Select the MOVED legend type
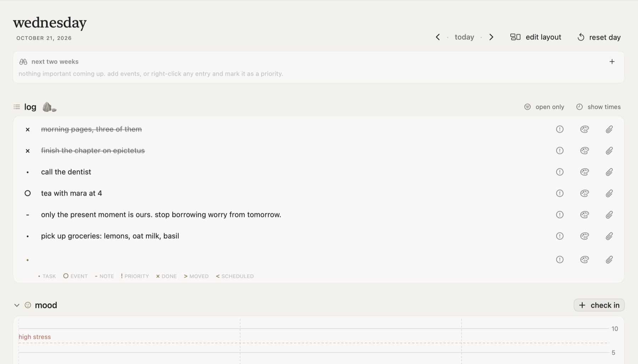The height and width of the screenshot is (364, 638). click(196, 276)
